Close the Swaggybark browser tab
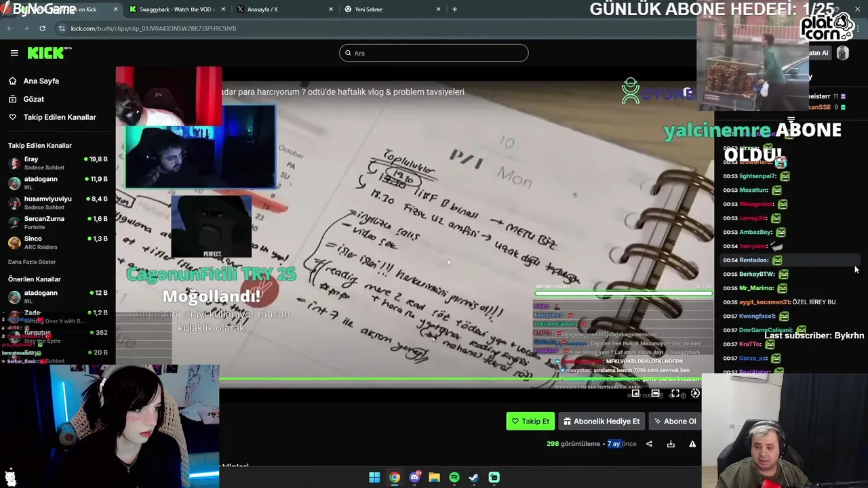 (223, 9)
